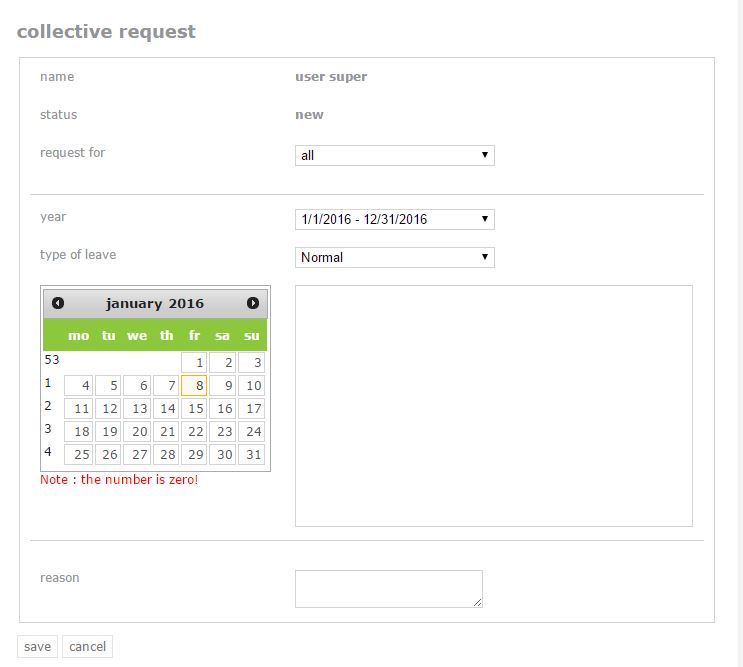Open the type of leave dropdown
Screen dimensions: 743x667
pyautogui.click(x=395, y=257)
